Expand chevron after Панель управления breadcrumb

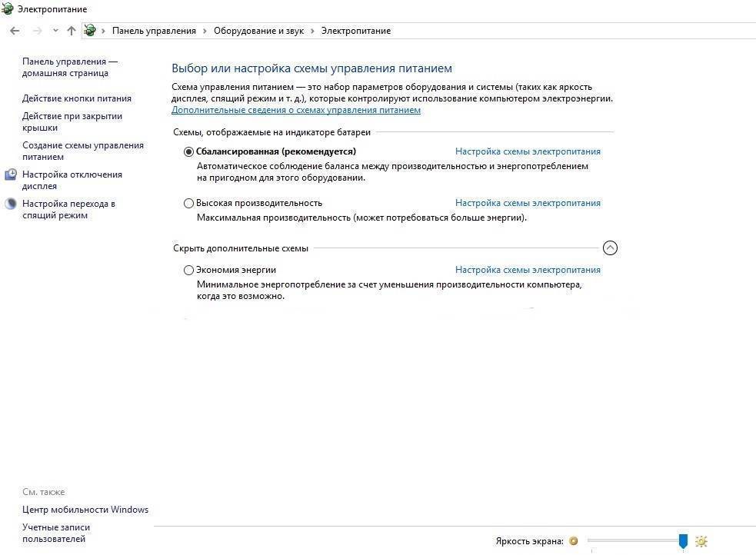[205, 31]
